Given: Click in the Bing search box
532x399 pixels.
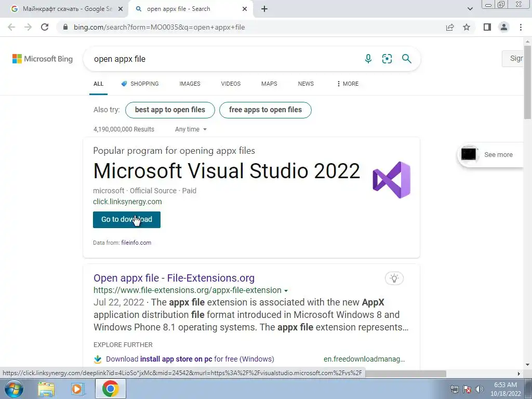Looking at the screenshot, I should [x=224, y=59].
